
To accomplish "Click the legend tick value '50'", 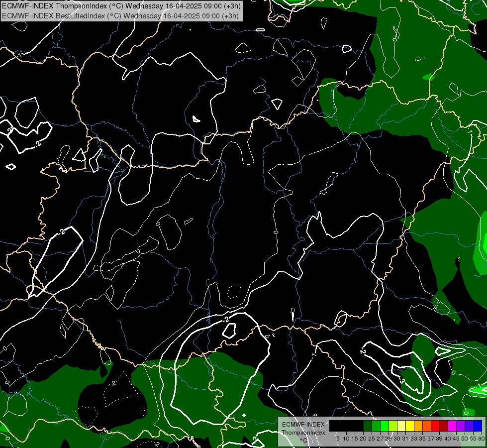I will [x=465, y=439].
